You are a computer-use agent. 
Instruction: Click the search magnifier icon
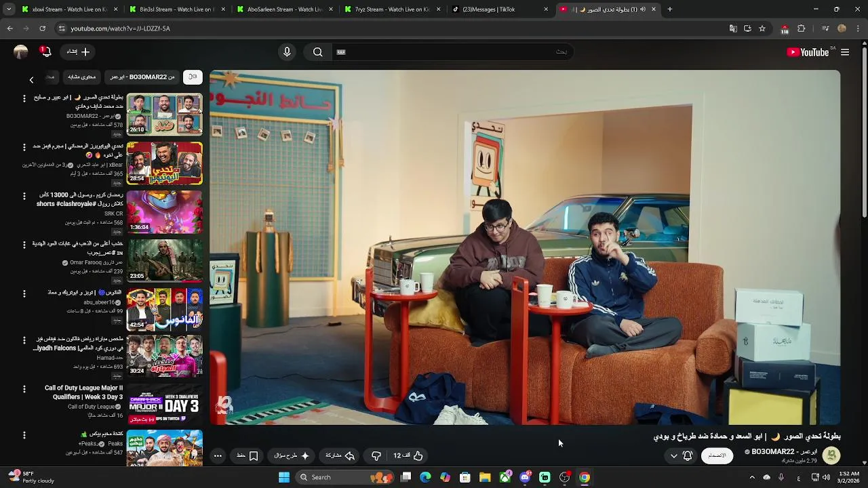pos(317,52)
